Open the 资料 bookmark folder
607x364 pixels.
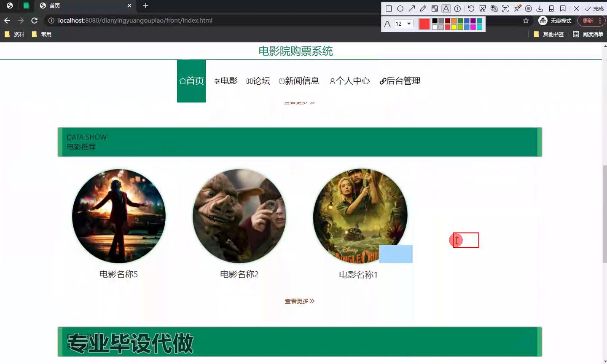pos(14,35)
